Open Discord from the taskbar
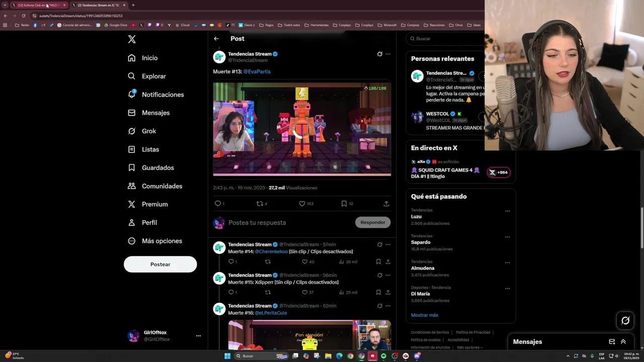 (417, 356)
